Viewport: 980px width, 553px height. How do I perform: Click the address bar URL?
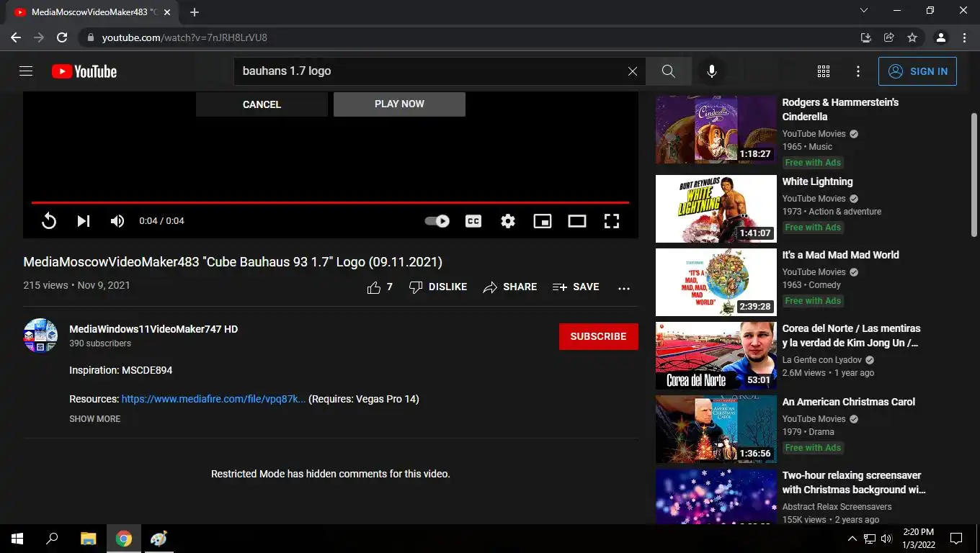click(184, 37)
